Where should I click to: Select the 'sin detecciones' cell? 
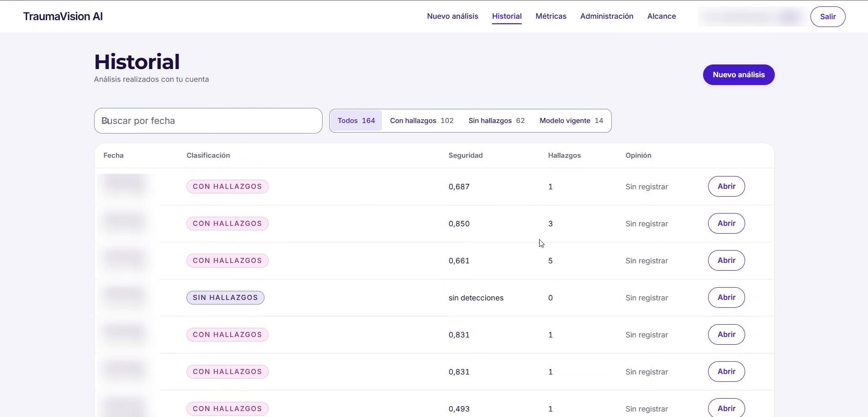(476, 298)
